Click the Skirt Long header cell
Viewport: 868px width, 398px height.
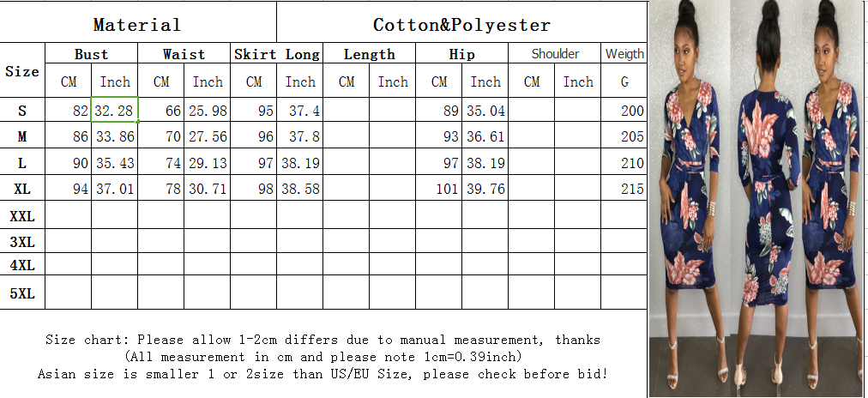pos(276,54)
